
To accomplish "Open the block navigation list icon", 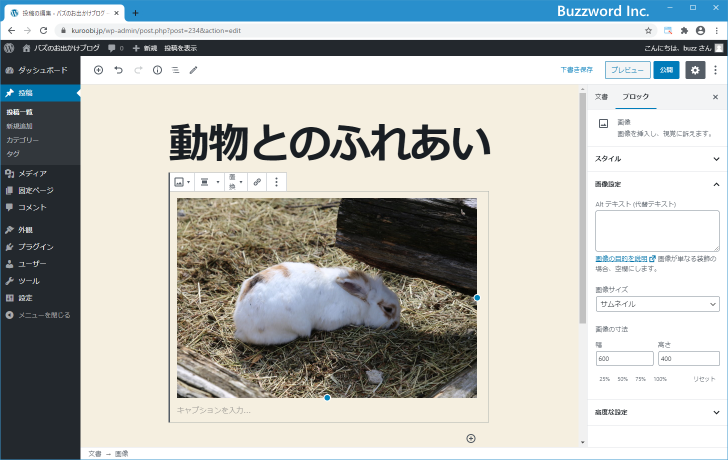I will 176,70.
